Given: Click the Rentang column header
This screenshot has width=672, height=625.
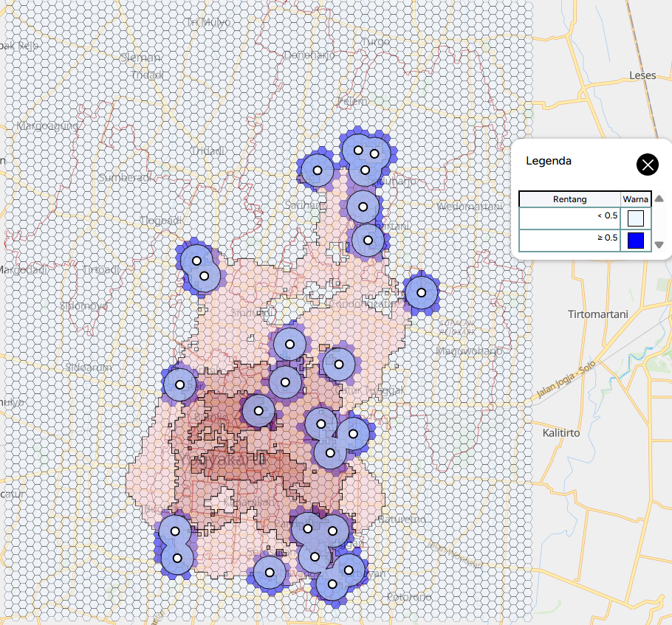Looking at the screenshot, I should coord(569,199).
